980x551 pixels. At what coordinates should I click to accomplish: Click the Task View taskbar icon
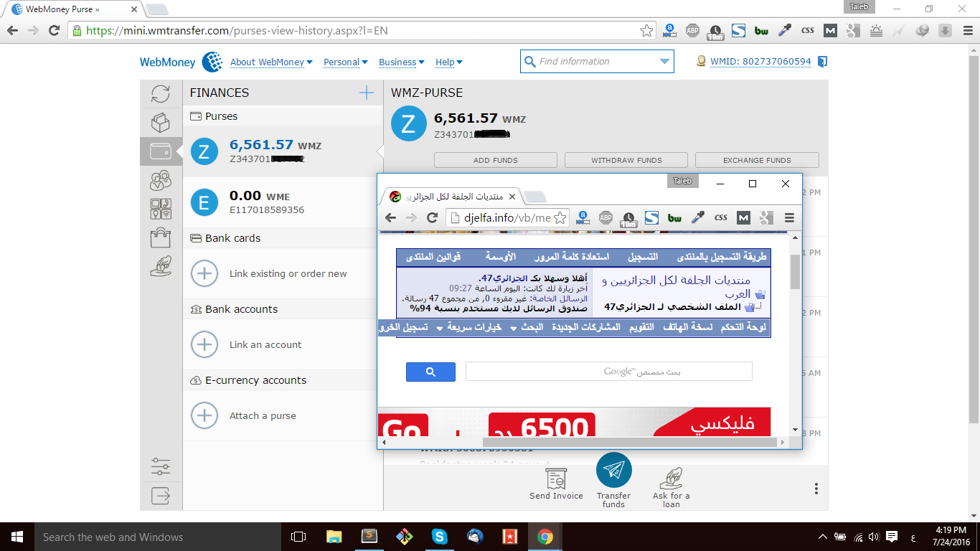(x=298, y=537)
